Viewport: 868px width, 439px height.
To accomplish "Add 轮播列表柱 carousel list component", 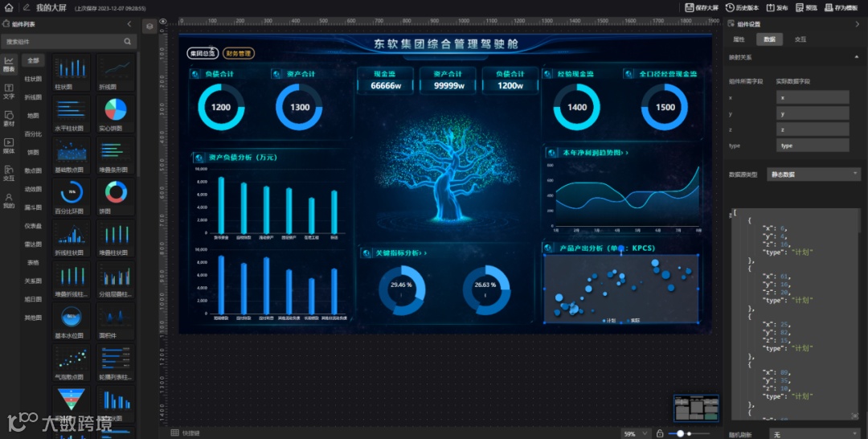I will coord(116,363).
